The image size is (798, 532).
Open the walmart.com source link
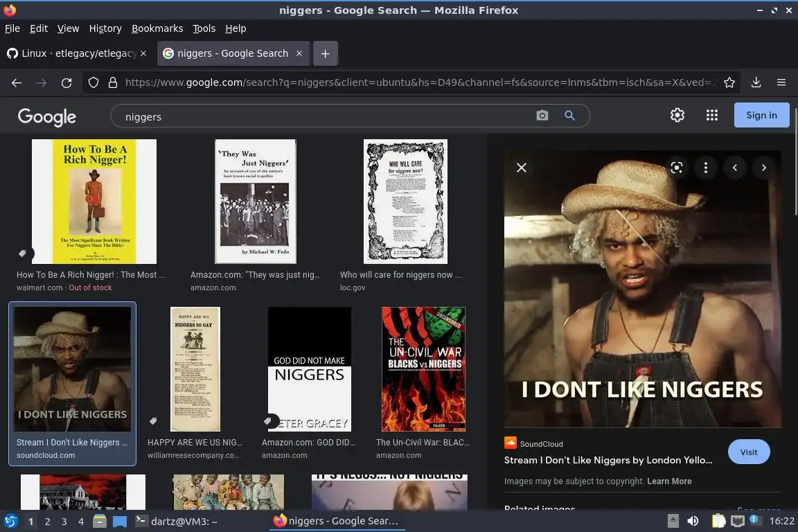coord(39,287)
